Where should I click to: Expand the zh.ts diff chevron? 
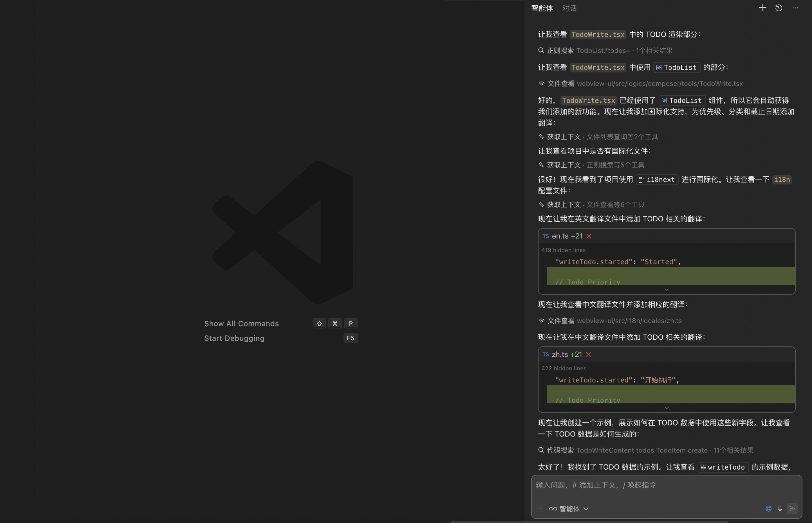pos(667,408)
